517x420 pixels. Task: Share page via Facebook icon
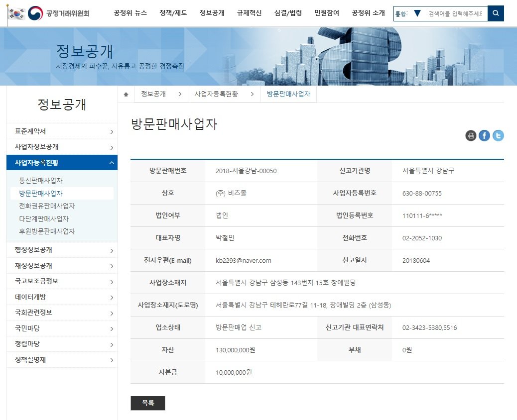pos(484,135)
